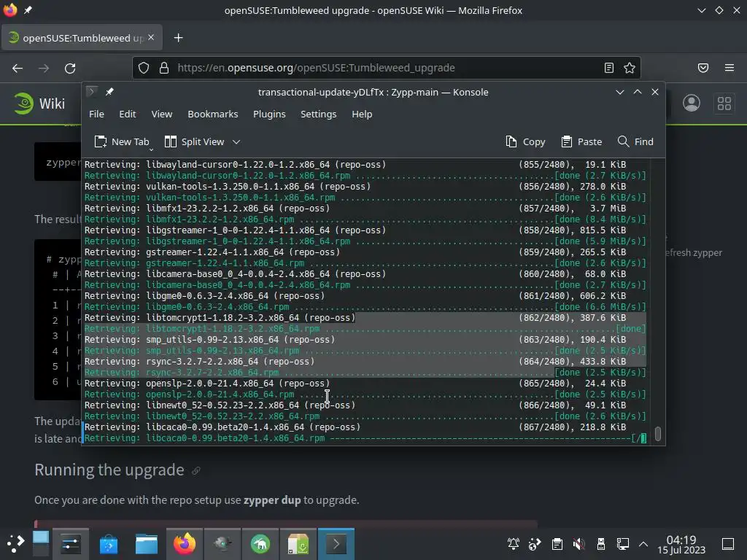Screen dimensions: 747x560
Task: Open Discover software center from the taskbar
Action: (x=109, y=544)
